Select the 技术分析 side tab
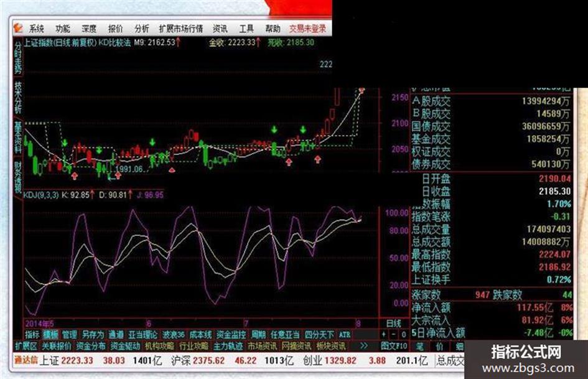Image resolution: width=588 pixels, height=379 pixels. coord(17,98)
